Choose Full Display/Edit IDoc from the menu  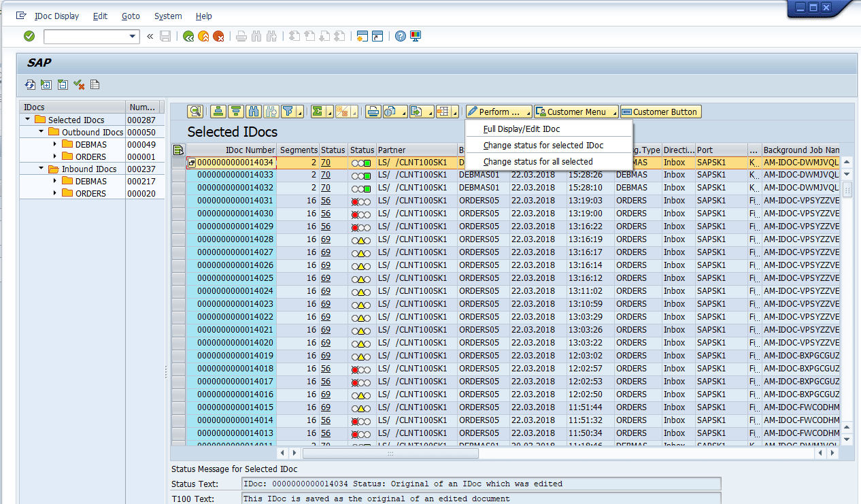[548, 129]
